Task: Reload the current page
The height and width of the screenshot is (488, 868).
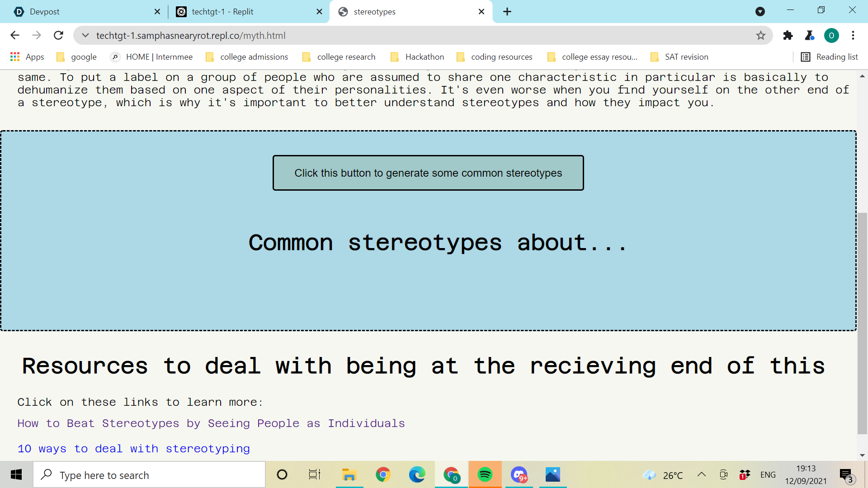Action: pyautogui.click(x=58, y=35)
